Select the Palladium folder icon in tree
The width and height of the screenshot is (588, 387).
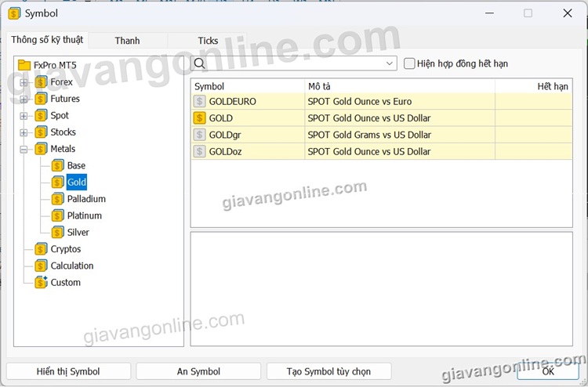tap(58, 199)
